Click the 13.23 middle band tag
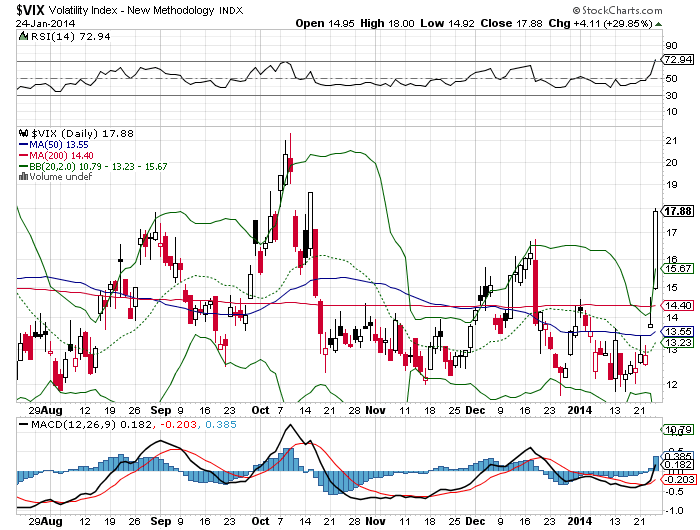 click(678, 342)
